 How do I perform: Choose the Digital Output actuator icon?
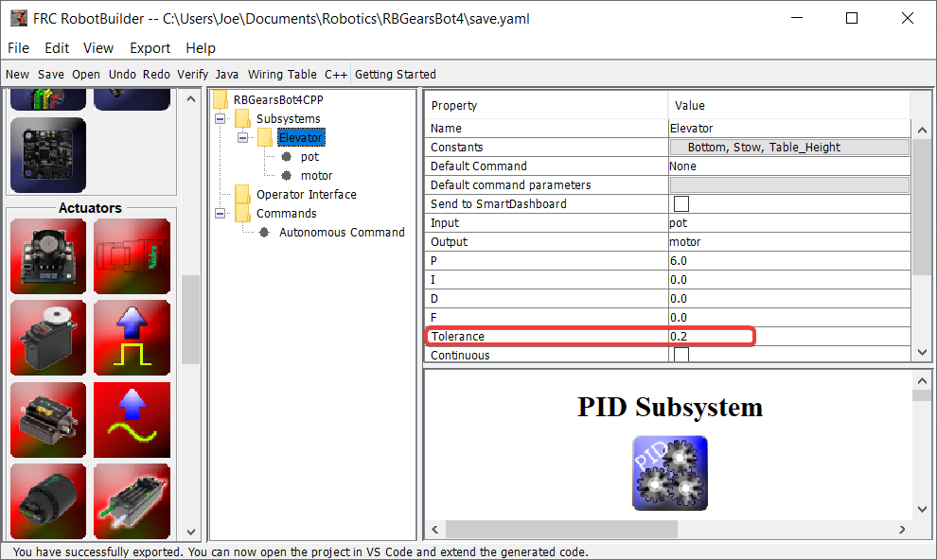pos(132,337)
